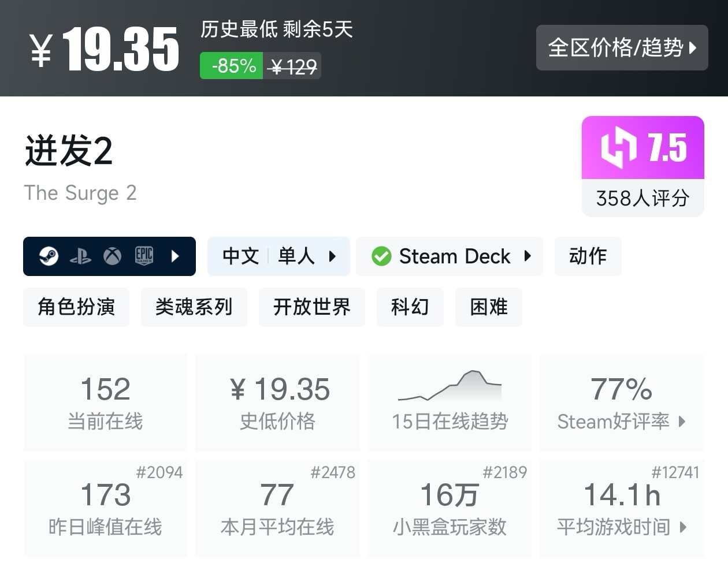Click the subtitle The Surge 2
The width and height of the screenshot is (728, 563).
80,193
